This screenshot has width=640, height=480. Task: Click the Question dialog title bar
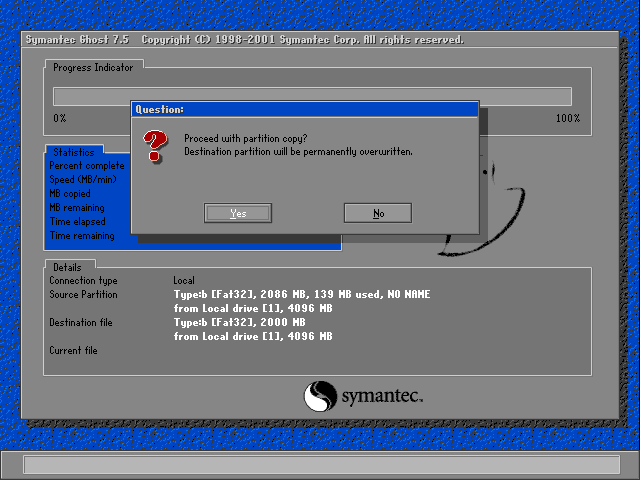pos(305,109)
